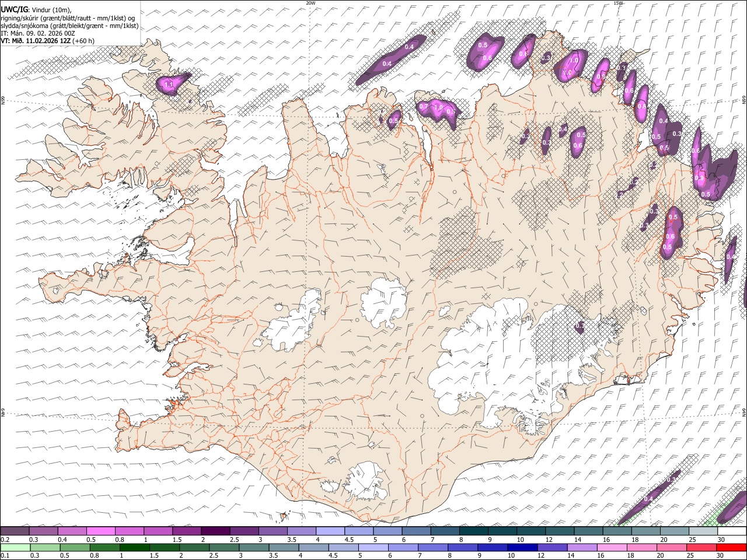747x560 pixels.
Task: Select the red 30 swatch in lower legend bar
Action: pos(732,548)
